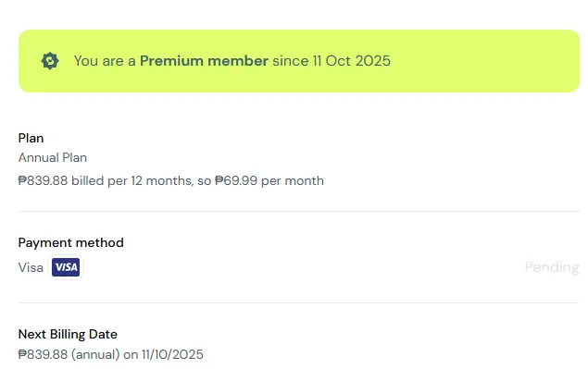Click the ₱839.88 (annual) billing amount
The width and height of the screenshot is (588, 369).
(69, 354)
